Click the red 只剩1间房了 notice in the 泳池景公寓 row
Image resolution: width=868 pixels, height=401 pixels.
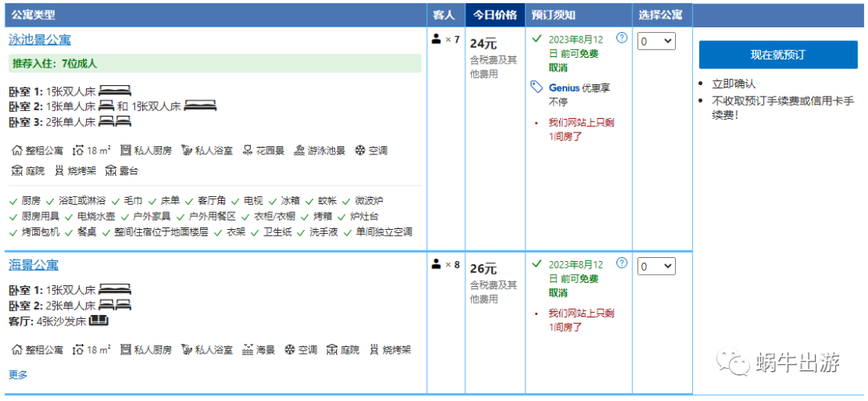(581, 129)
